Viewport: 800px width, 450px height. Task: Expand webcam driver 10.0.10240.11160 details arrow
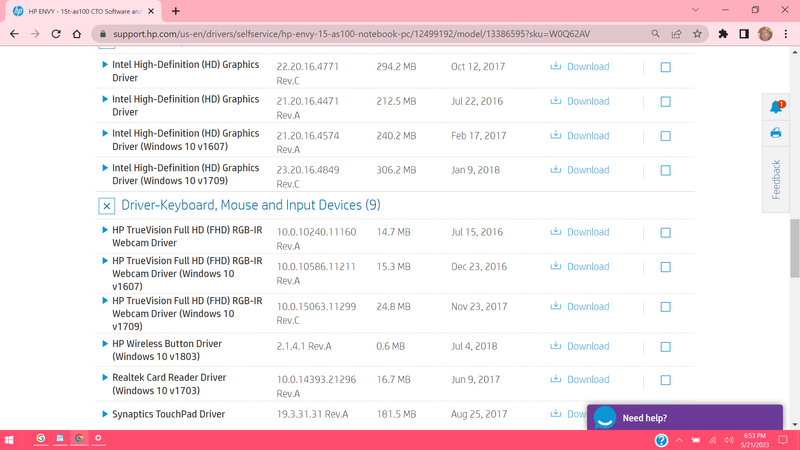tap(105, 230)
